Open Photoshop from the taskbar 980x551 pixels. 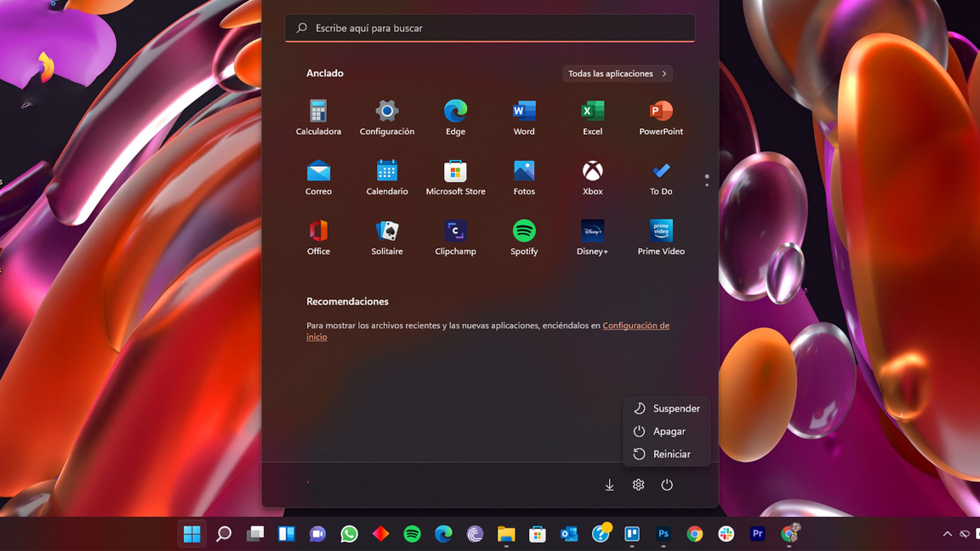click(663, 533)
